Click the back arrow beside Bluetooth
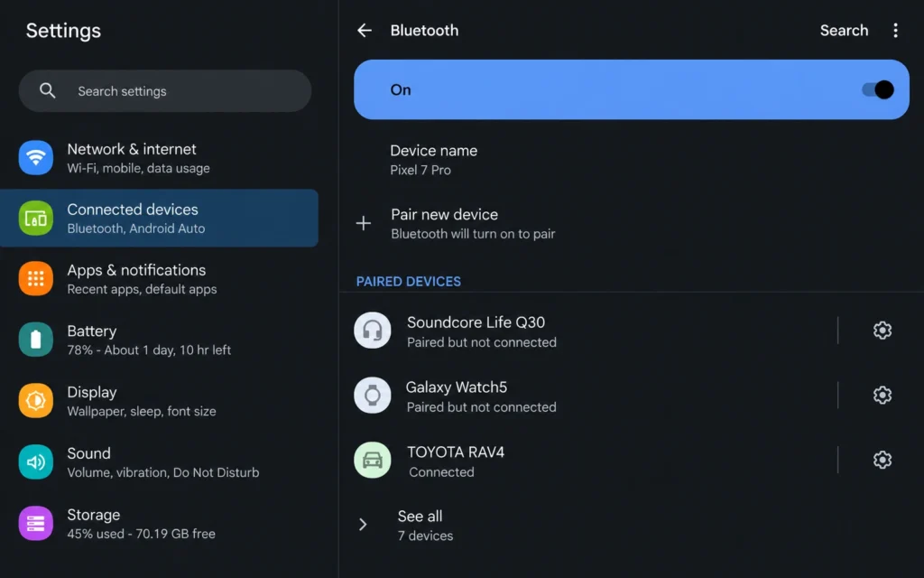The width and height of the screenshot is (924, 578). pos(365,30)
